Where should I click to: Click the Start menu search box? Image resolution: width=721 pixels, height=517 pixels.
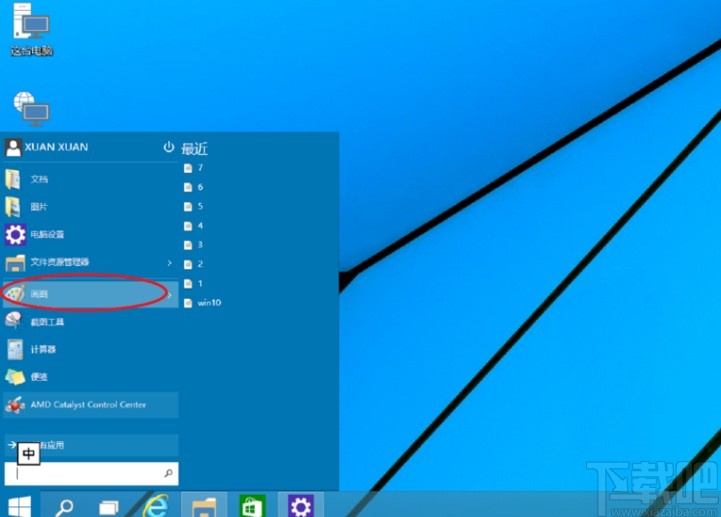coord(91,474)
